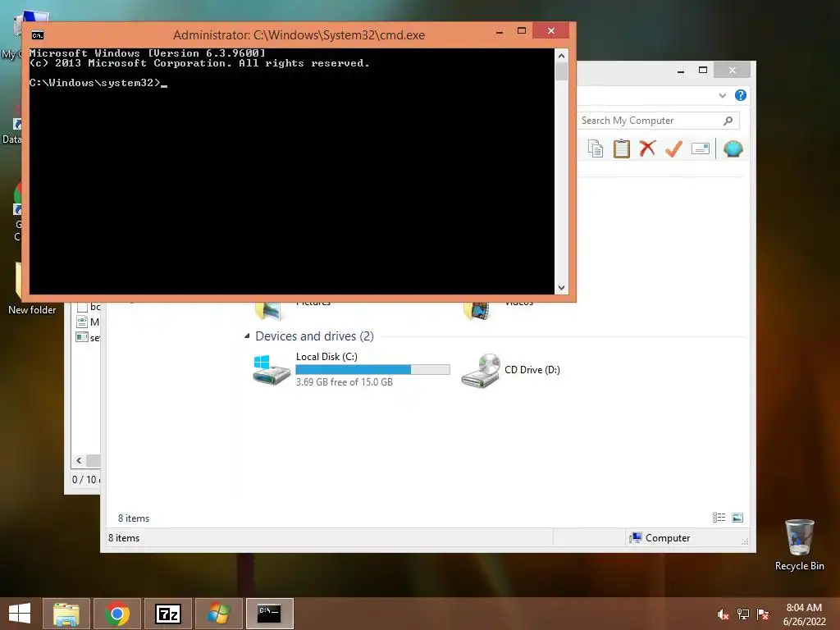Open Explorer Help via the blue question mark
The height and width of the screenshot is (630, 840).
[x=741, y=95]
